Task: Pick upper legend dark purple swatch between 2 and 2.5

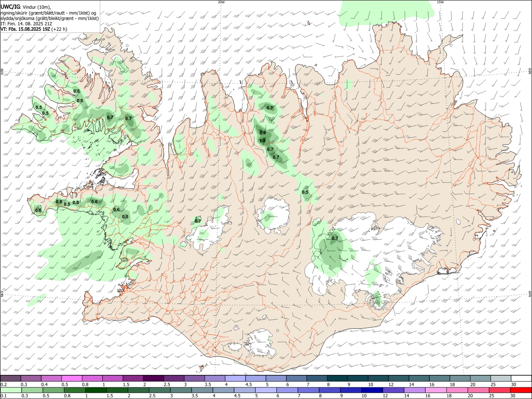Action: click(x=153, y=378)
